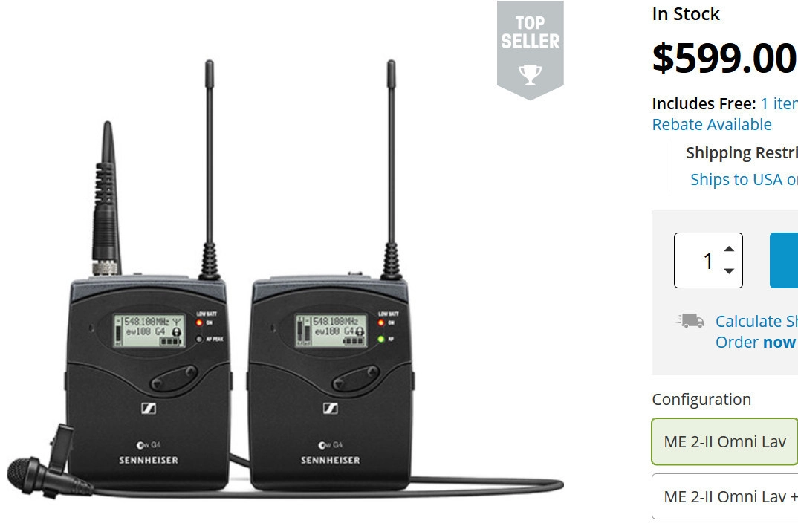Click the blue add to cart button

tap(784, 260)
